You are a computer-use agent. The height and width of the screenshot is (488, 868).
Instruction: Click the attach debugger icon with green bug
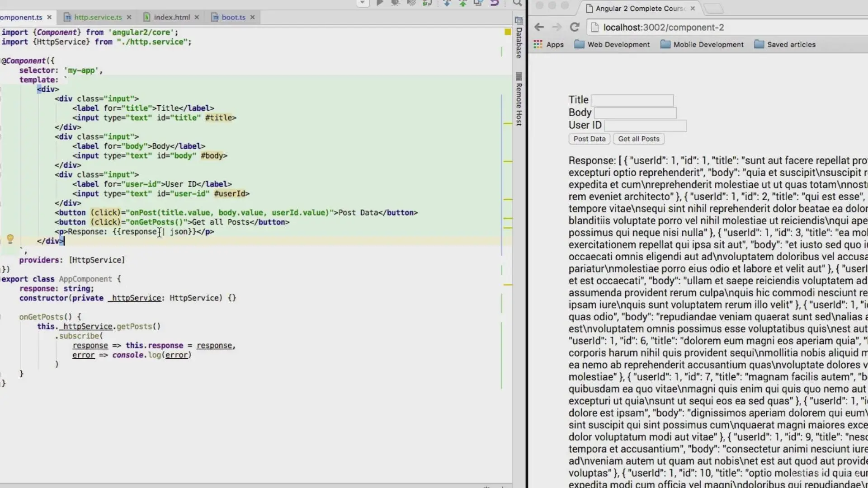click(427, 3)
